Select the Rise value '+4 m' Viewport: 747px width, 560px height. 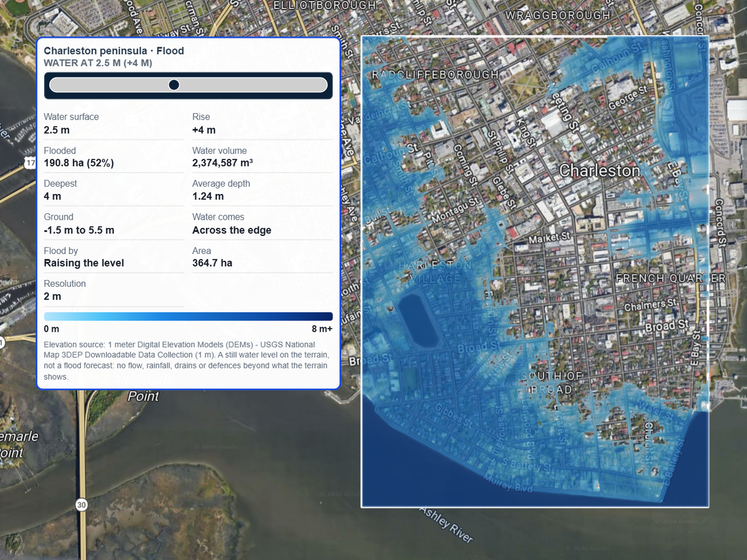coord(204,130)
